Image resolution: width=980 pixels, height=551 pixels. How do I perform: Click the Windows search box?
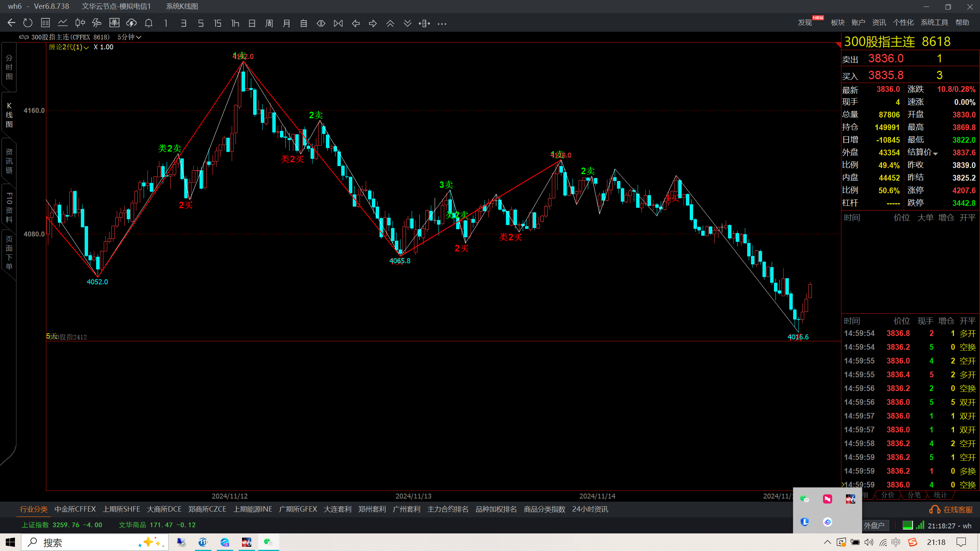click(95, 543)
